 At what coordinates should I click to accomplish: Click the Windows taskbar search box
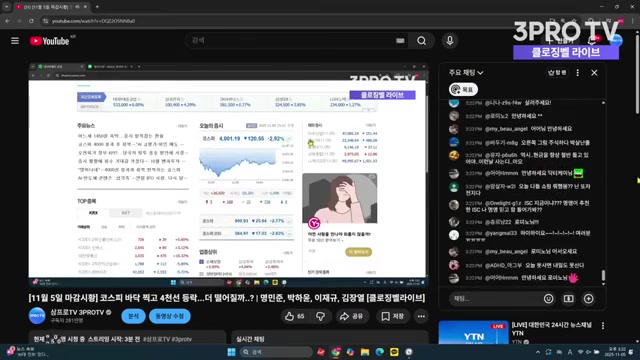click(x=276, y=352)
